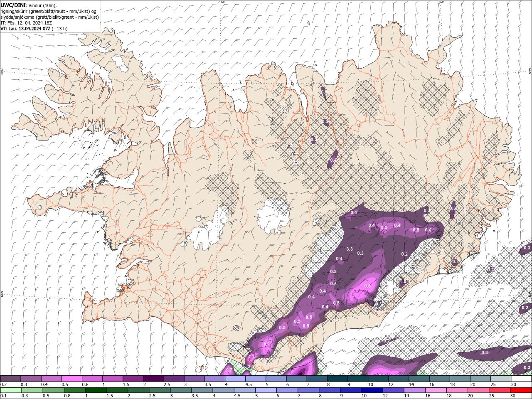Click the '15W' longitude label at top
This screenshot has width=532, height=399.
tap(440, 2)
